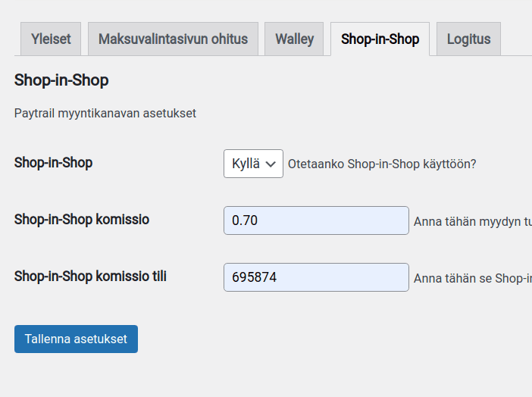Click the 0.70 value in the commission field

[x=245, y=220]
